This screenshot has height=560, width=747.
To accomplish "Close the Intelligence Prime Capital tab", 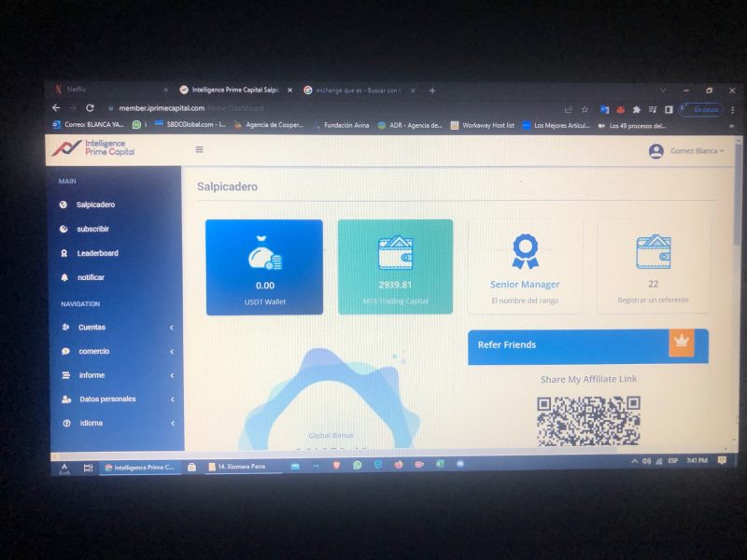I will click(x=289, y=90).
